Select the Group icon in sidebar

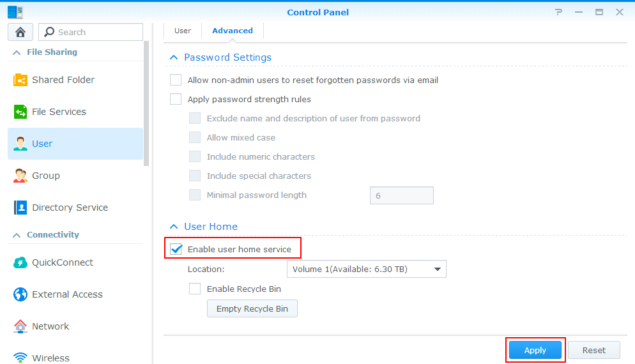click(20, 176)
